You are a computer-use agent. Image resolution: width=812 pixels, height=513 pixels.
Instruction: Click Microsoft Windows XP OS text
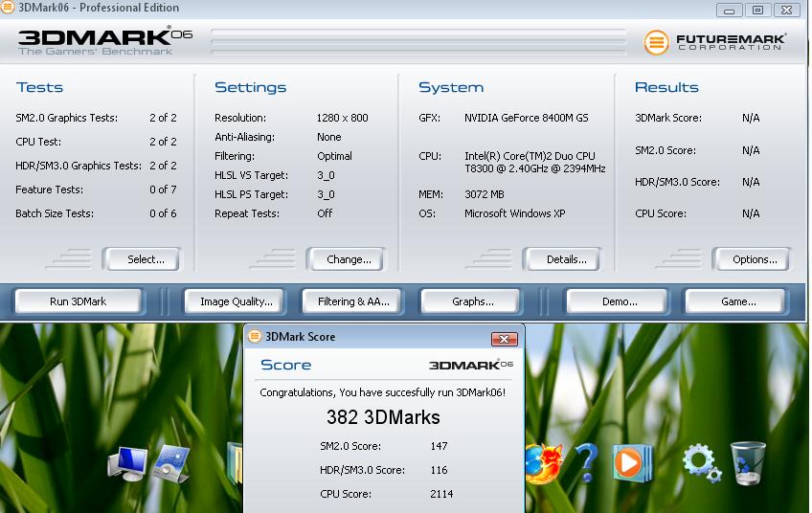pos(515,213)
